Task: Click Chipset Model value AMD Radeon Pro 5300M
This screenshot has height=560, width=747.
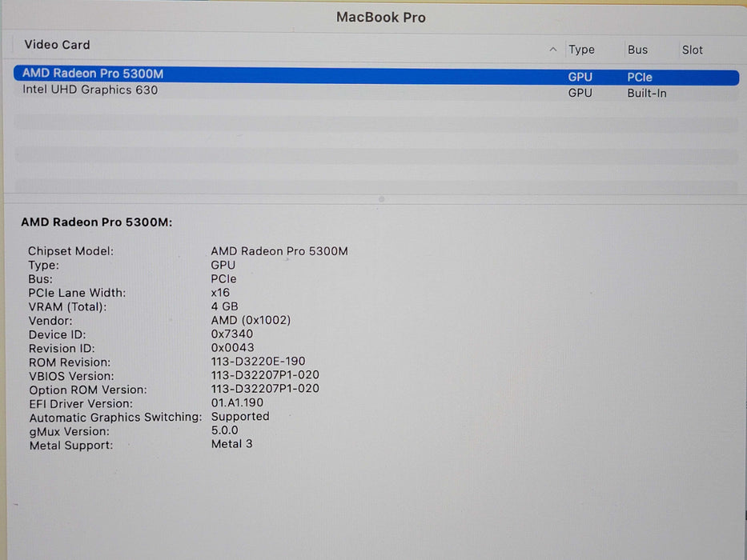Action: coord(279,251)
